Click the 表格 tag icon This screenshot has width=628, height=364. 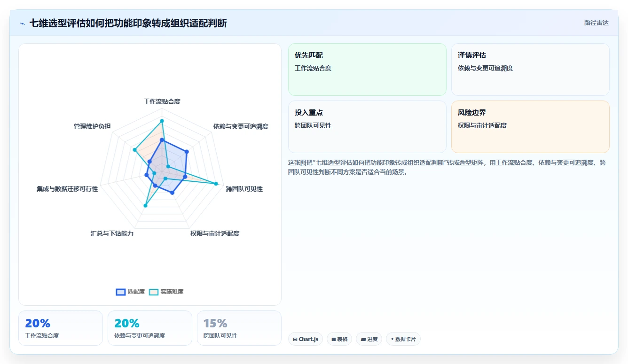coord(333,339)
